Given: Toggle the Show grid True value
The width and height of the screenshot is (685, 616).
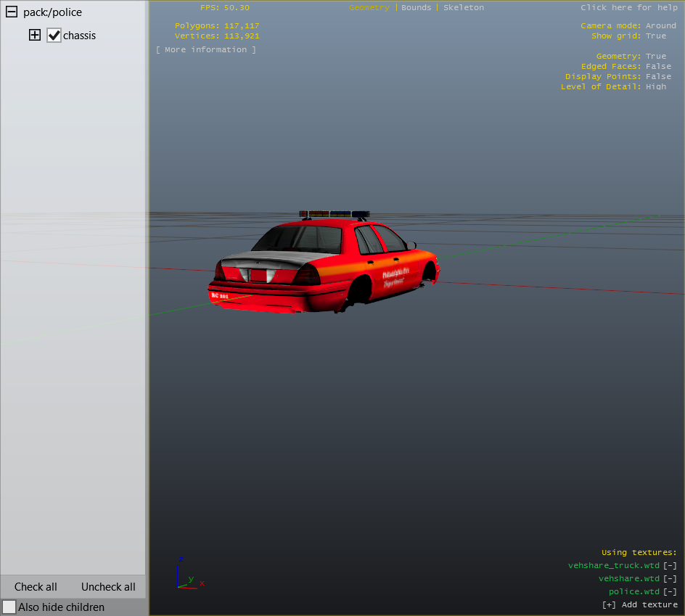Looking at the screenshot, I should (x=655, y=36).
